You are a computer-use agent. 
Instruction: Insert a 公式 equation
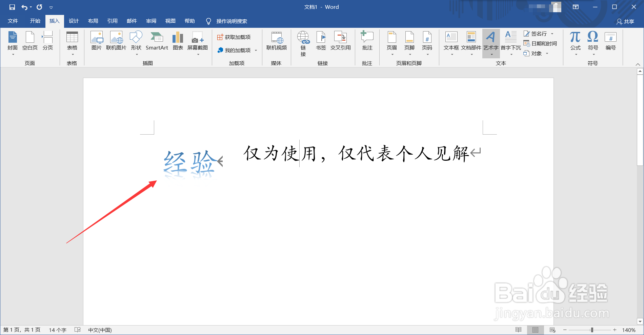coord(575,43)
